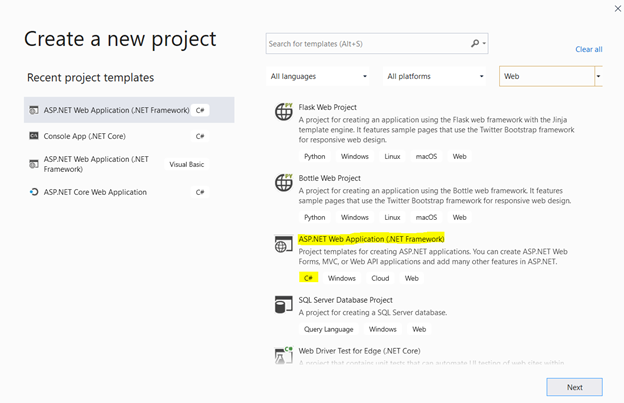Image resolution: width=624 pixels, height=403 pixels.
Task: Select Web Driver Test for Edge (.NET Core) title
Action: tap(359, 350)
